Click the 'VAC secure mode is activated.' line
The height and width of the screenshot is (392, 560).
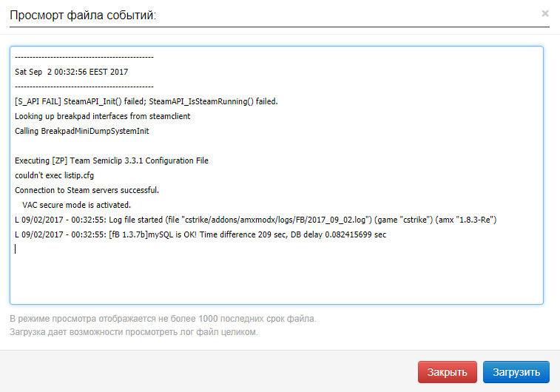click(76, 205)
